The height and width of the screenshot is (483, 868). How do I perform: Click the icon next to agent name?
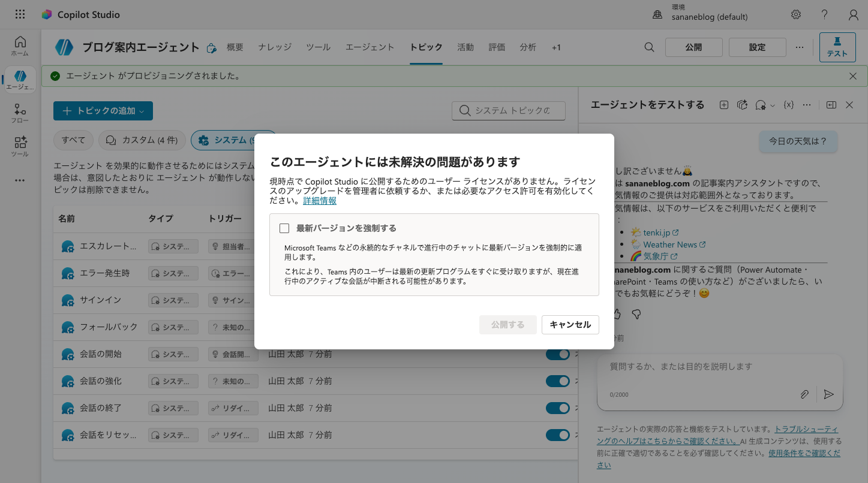211,48
